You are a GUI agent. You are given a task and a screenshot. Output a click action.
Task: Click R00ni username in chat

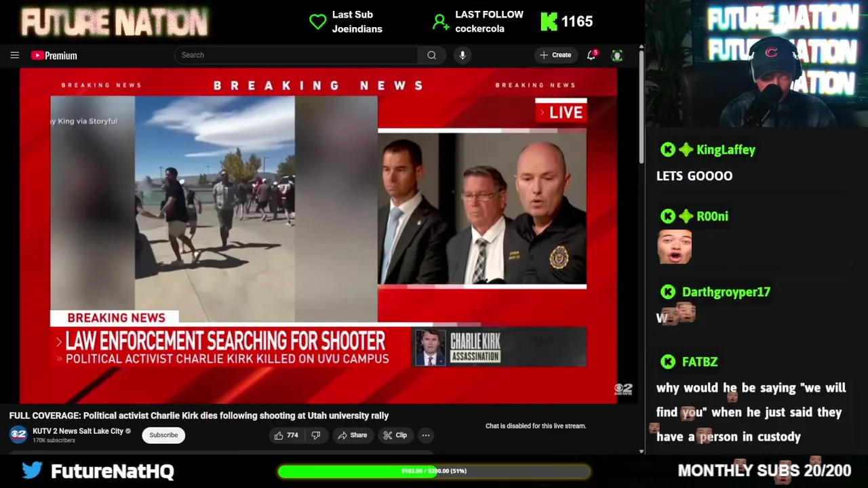(x=712, y=216)
